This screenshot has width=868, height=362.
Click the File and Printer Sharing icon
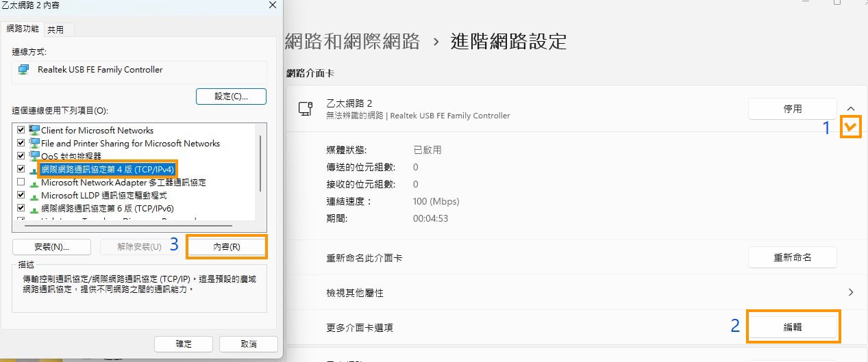34,144
